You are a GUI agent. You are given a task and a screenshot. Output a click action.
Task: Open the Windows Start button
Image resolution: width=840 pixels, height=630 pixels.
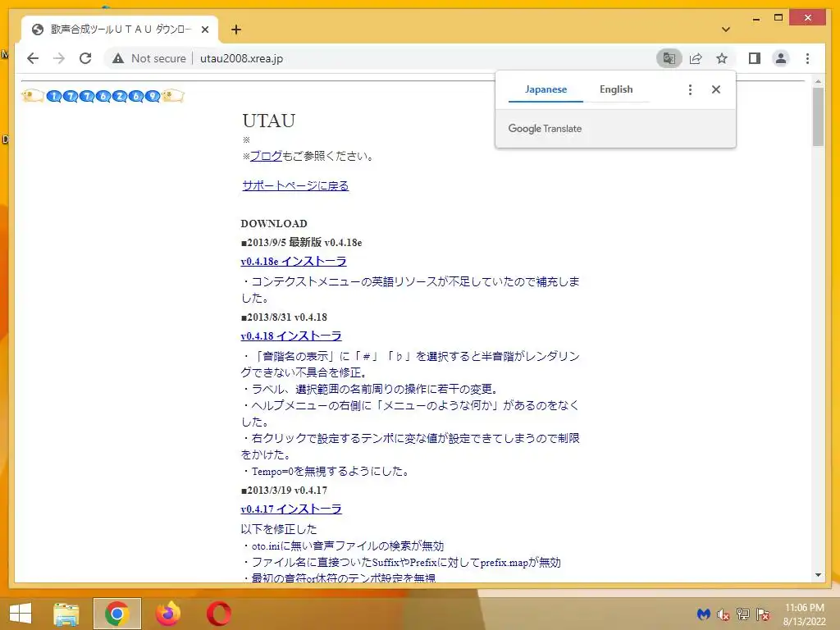[21, 614]
